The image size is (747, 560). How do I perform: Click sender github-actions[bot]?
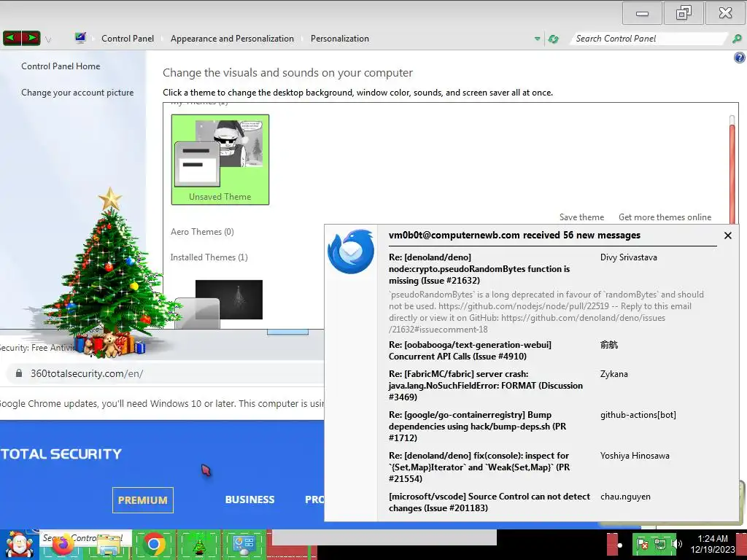638,415
